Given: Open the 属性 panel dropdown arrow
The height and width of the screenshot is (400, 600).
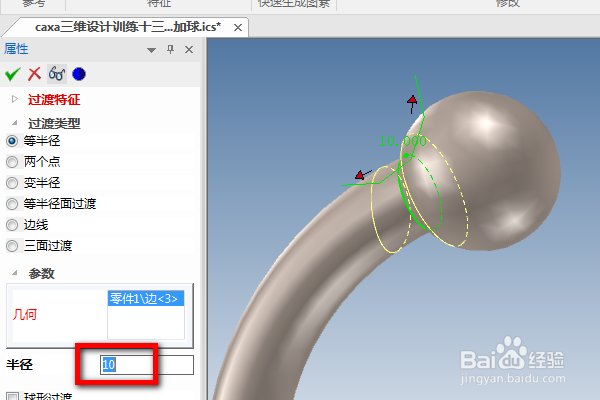Looking at the screenshot, I should click(x=152, y=50).
